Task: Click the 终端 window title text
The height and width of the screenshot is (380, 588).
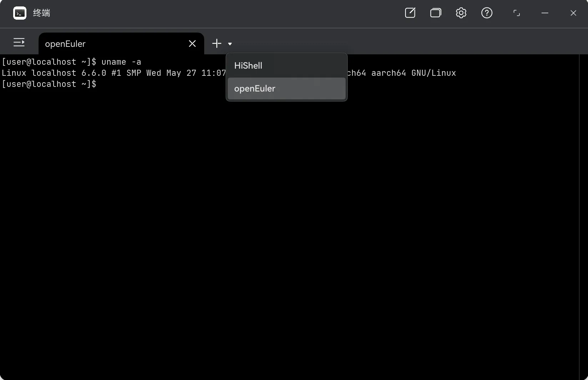Action: (x=41, y=13)
